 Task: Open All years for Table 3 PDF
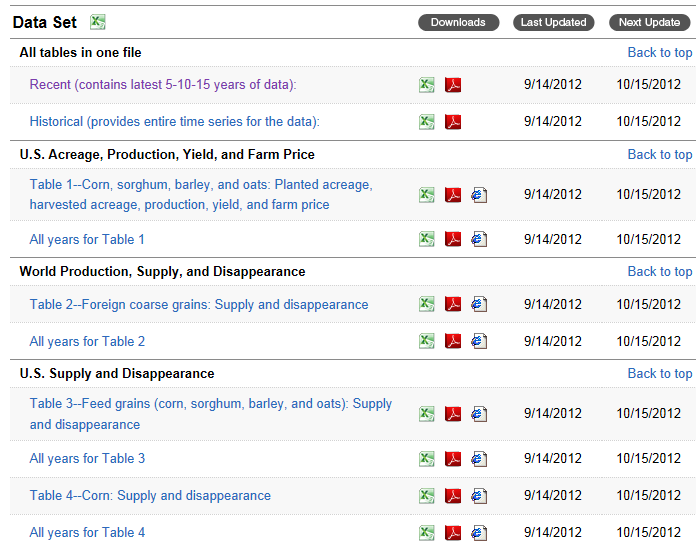(453, 459)
